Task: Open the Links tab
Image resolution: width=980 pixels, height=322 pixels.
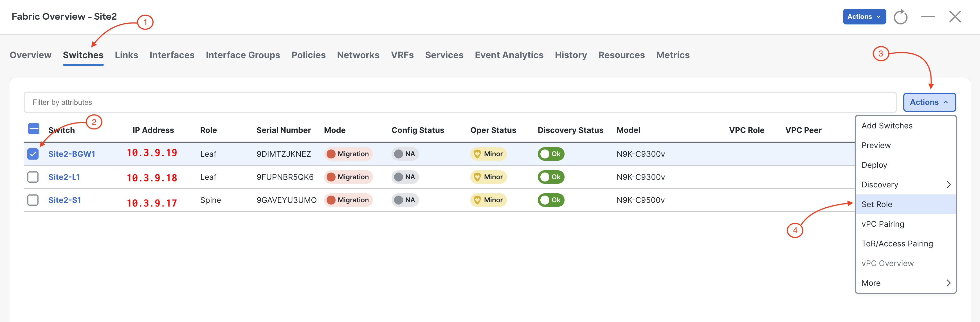Action: (x=126, y=55)
